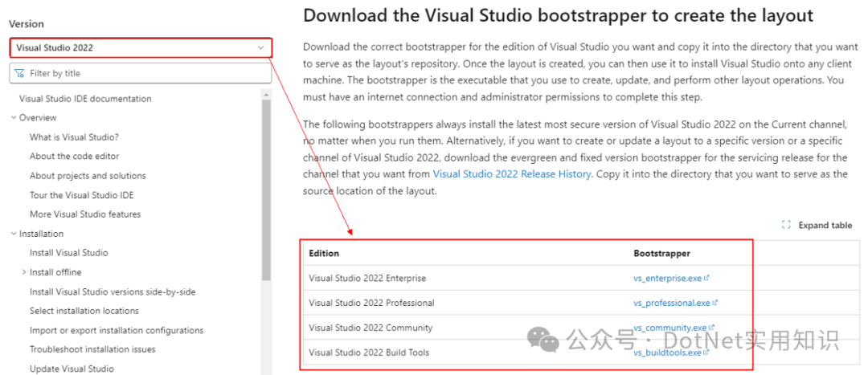The width and height of the screenshot is (868, 375).
Task: Select Visual Studio 2022 Professional cell
Action: (371, 303)
